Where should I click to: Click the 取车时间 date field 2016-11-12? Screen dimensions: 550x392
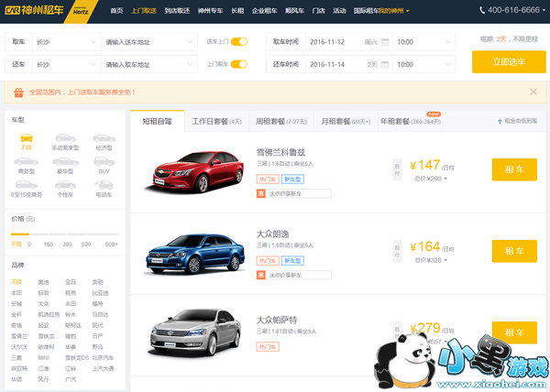click(x=349, y=42)
